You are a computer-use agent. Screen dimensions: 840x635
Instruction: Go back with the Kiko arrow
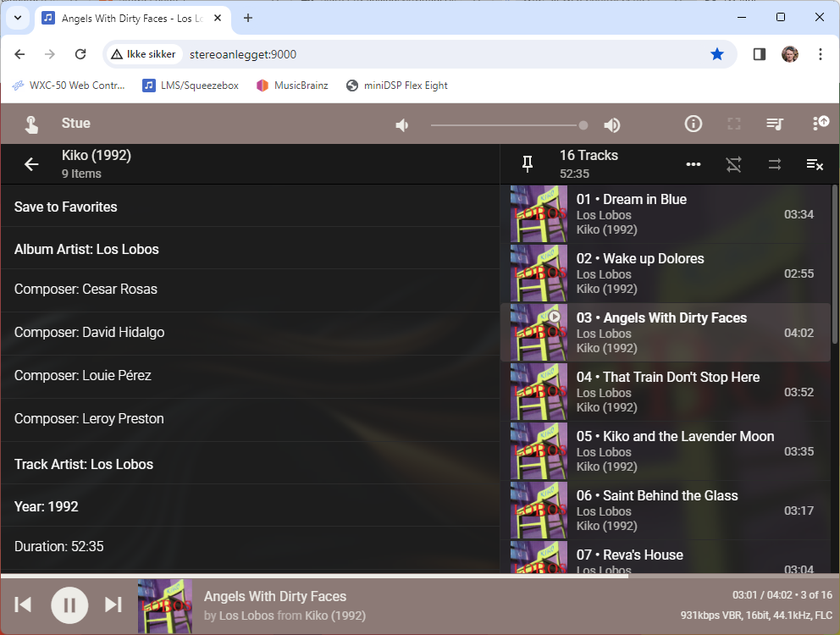(31, 164)
